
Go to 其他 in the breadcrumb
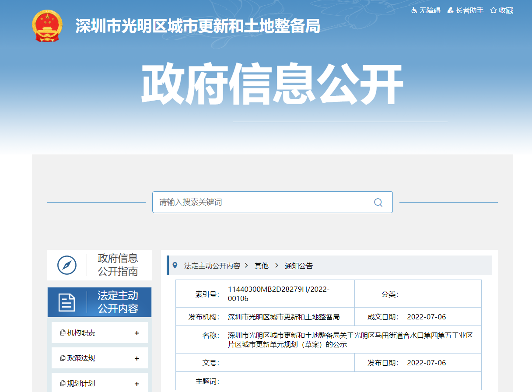[x=262, y=266]
